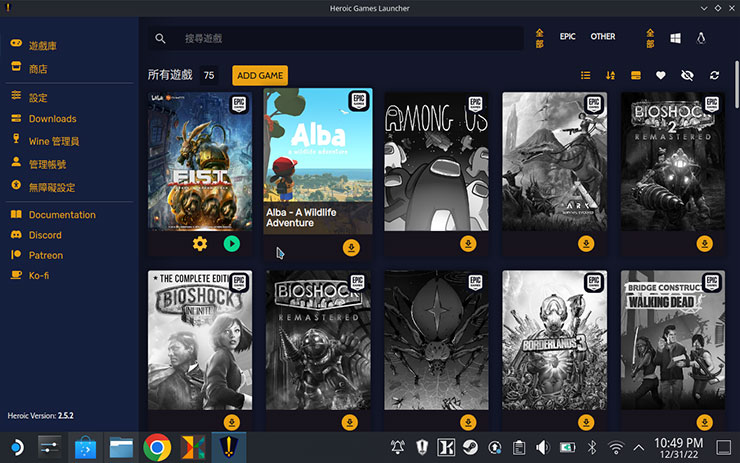Open settings gear for F.I.S.T. game
This screenshot has height=463, width=740.
200,244
